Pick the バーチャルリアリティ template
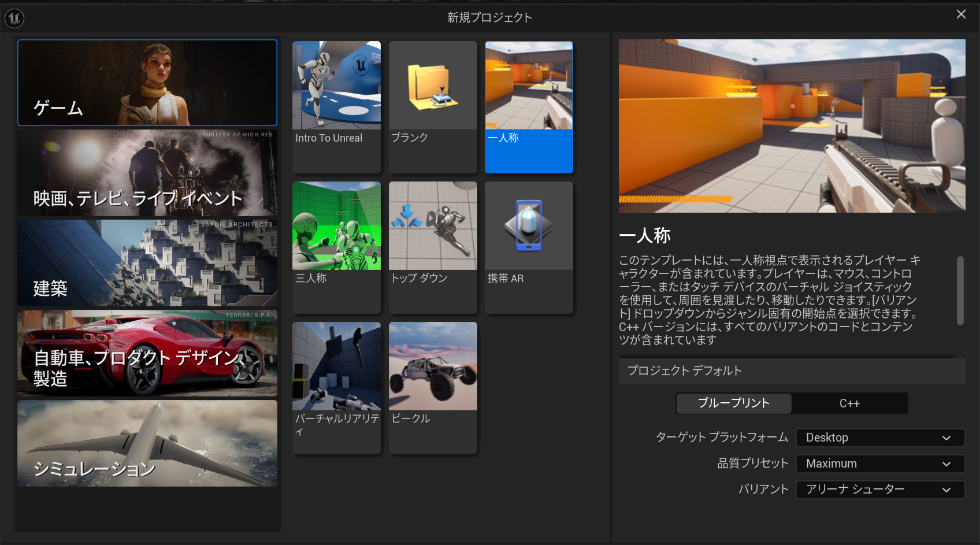This screenshot has width=980, height=545. tap(336, 387)
